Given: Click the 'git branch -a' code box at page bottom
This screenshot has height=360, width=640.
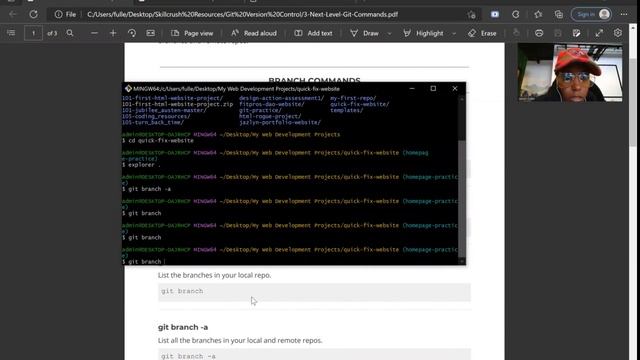Looking at the screenshot, I should [x=314, y=355].
